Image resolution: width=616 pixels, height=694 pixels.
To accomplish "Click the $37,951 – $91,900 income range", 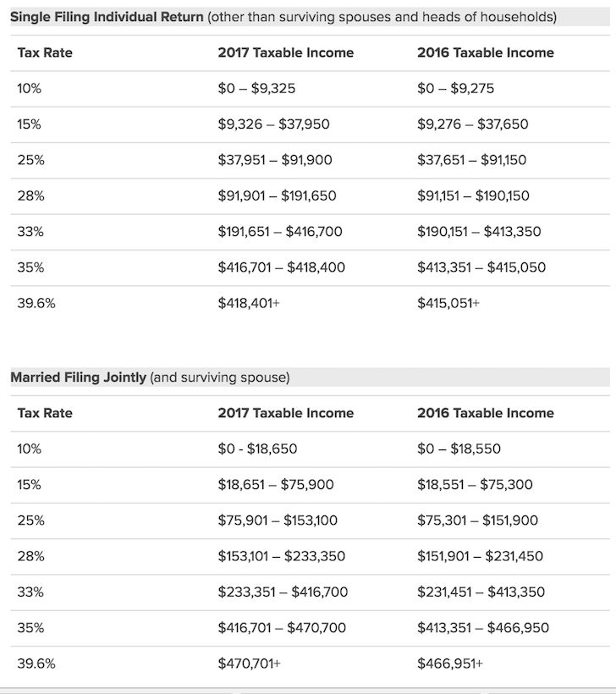I will click(274, 160).
